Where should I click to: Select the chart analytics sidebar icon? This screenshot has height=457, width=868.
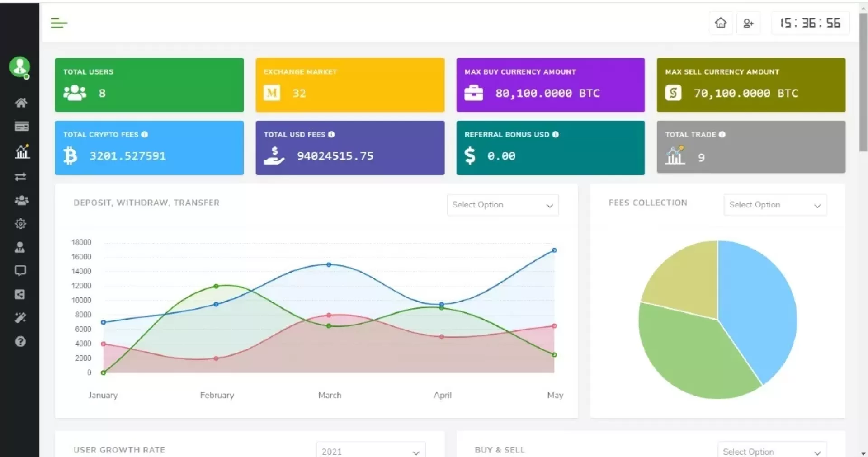[22, 151]
